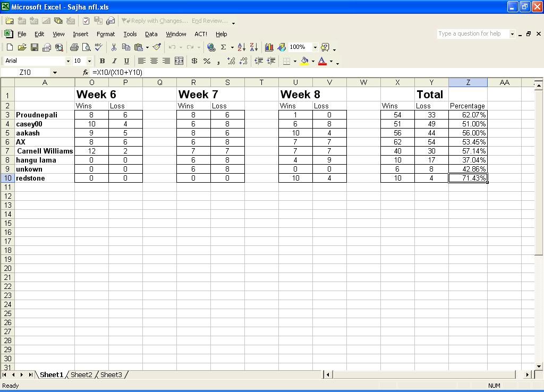Open the font size dropdown
This screenshot has height=392, width=544.
[89, 61]
